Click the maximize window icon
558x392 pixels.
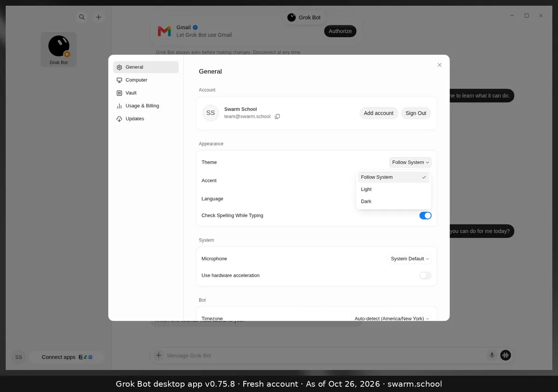tap(526, 15)
